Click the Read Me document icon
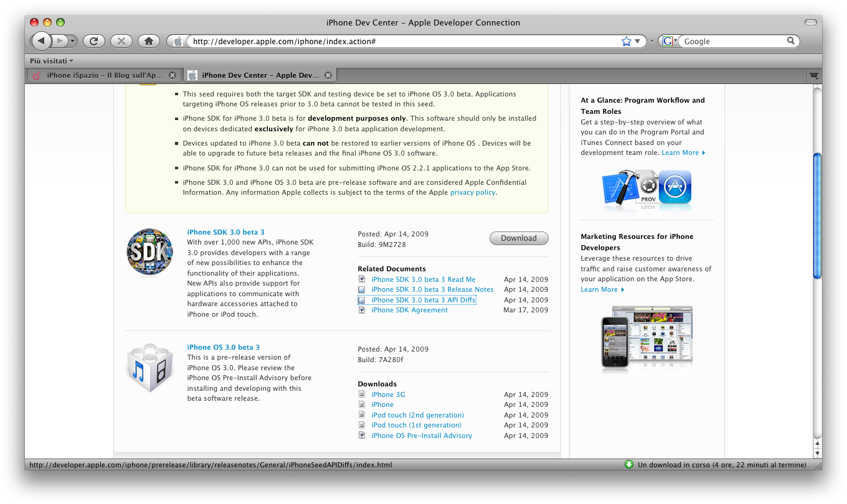 tap(361, 279)
